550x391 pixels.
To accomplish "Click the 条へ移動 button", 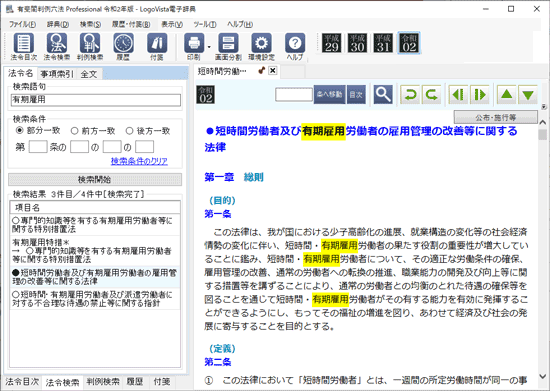I will pyautogui.click(x=329, y=94).
